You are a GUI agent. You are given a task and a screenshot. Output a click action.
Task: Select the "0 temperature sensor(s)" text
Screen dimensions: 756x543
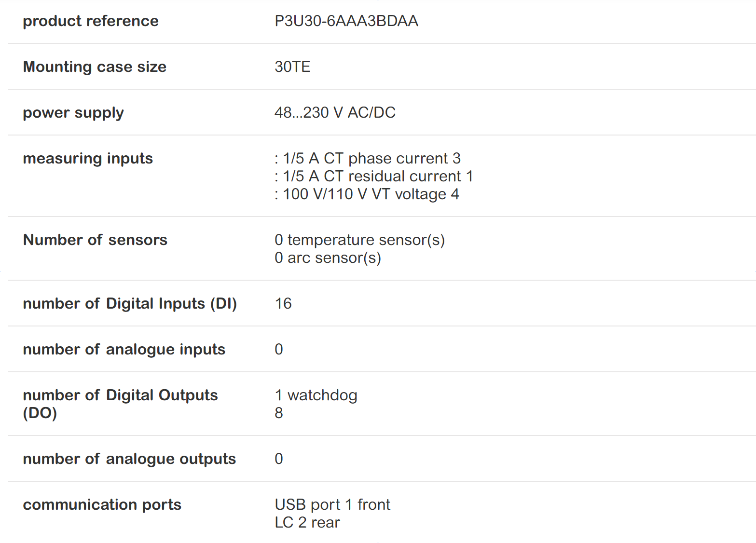click(359, 240)
